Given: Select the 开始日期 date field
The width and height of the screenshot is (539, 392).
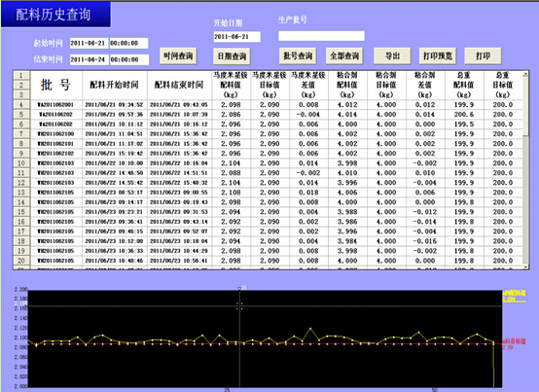Looking at the screenshot, I should tap(236, 37).
